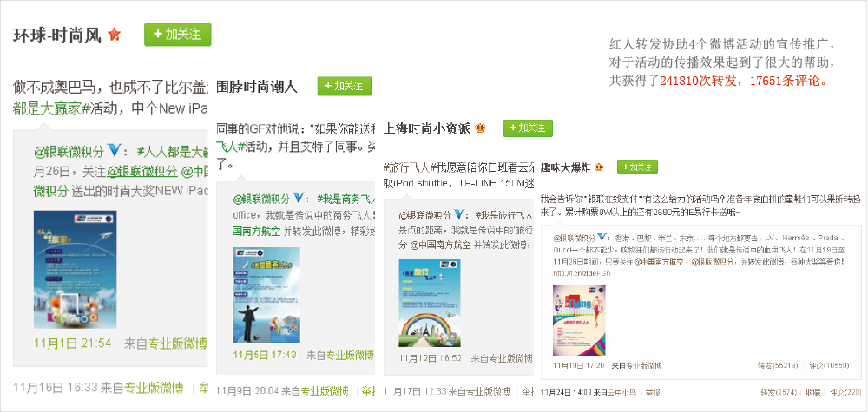Open the 环球-时尚风 profile name
This screenshot has height=412, width=868.
click(x=57, y=35)
